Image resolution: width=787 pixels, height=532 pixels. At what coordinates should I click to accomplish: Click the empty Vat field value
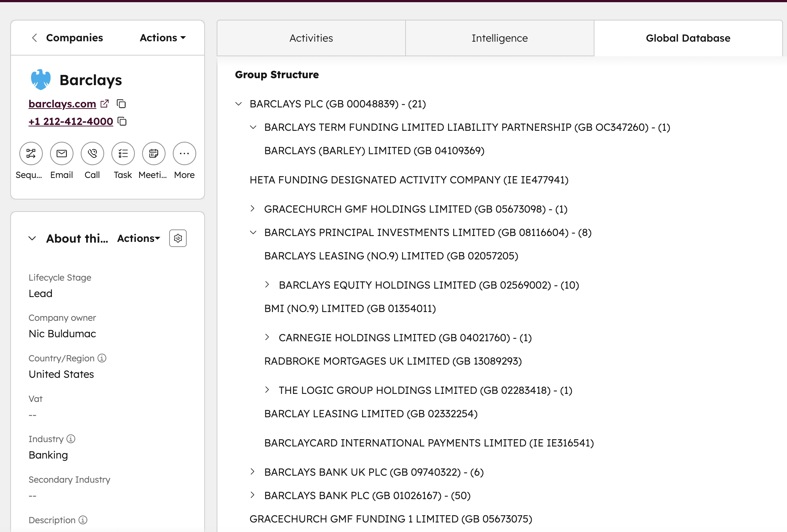click(33, 415)
